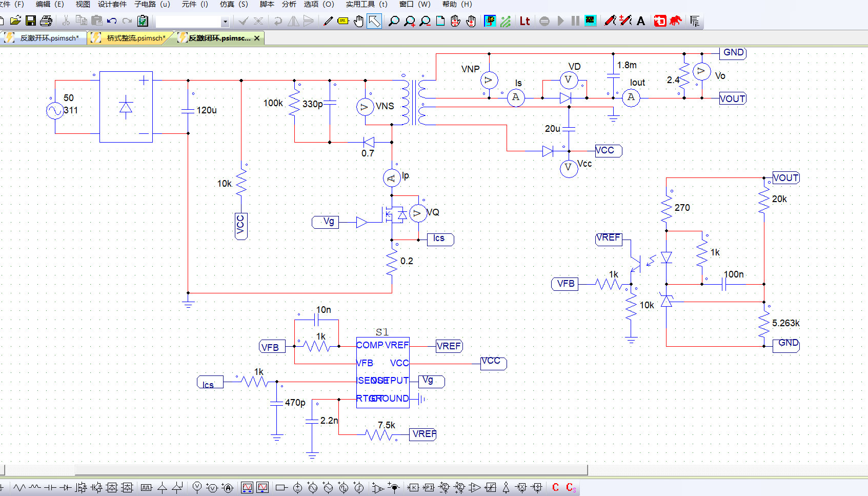The height and width of the screenshot is (496, 868).
Task: Select the S1 controller block in schematic
Action: pos(382,372)
